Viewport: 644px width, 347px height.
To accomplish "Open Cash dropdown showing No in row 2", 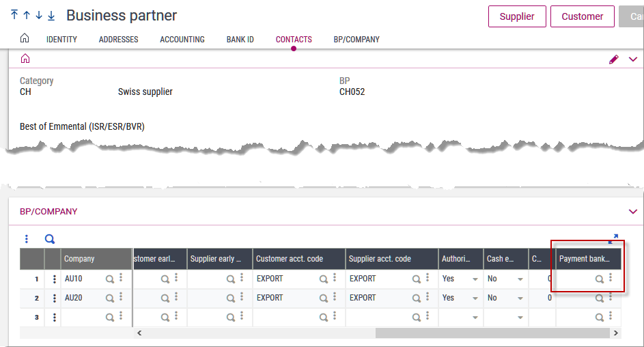I will 520,298.
